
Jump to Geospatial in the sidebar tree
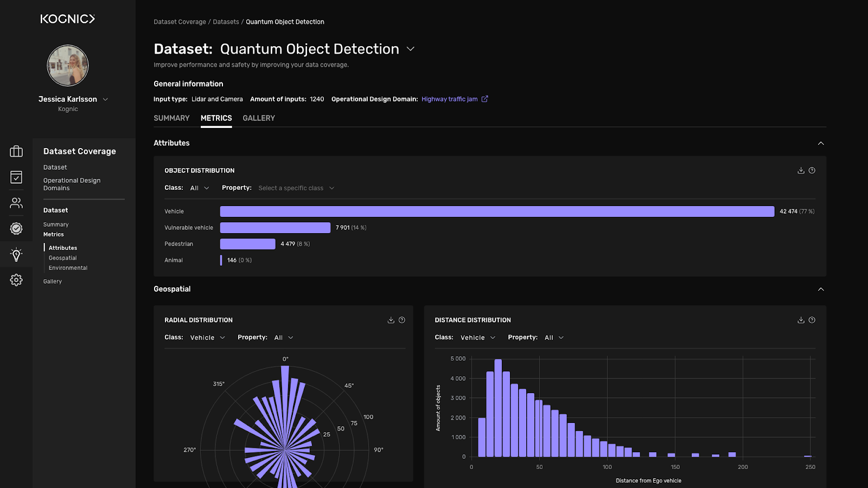pyautogui.click(x=63, y=258)
